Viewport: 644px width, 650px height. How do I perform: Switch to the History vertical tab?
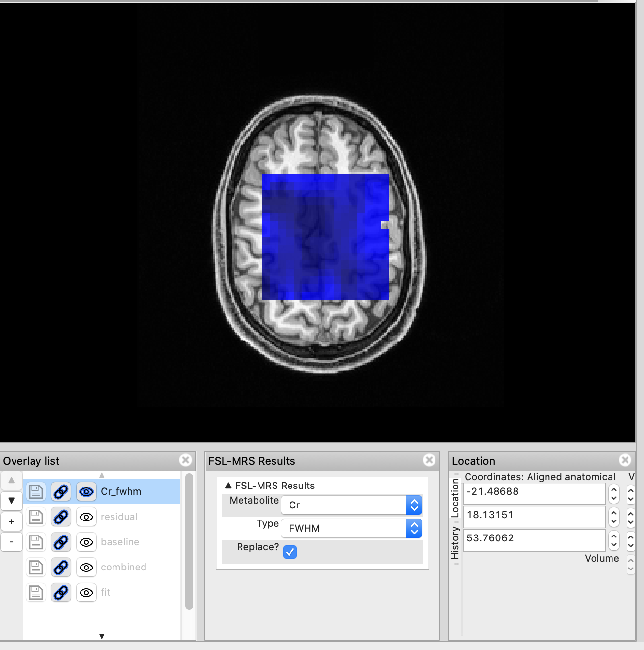click(455, 543)
